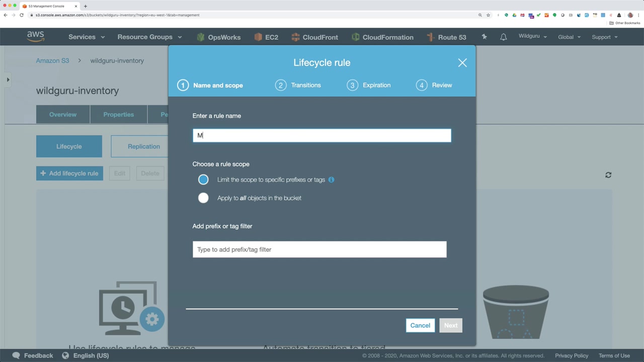Open the Wildguru account dropdown
644x362 pixels.
pos(533,37)
